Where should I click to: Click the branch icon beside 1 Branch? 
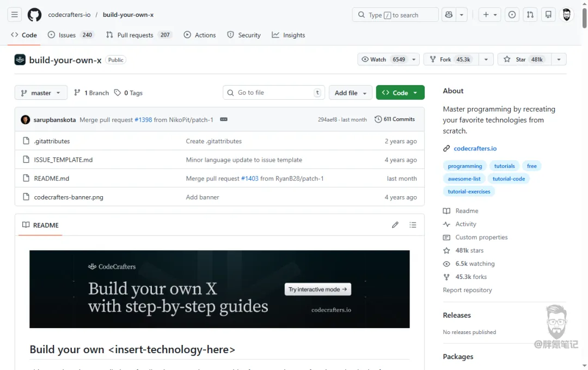click(77, 92)
